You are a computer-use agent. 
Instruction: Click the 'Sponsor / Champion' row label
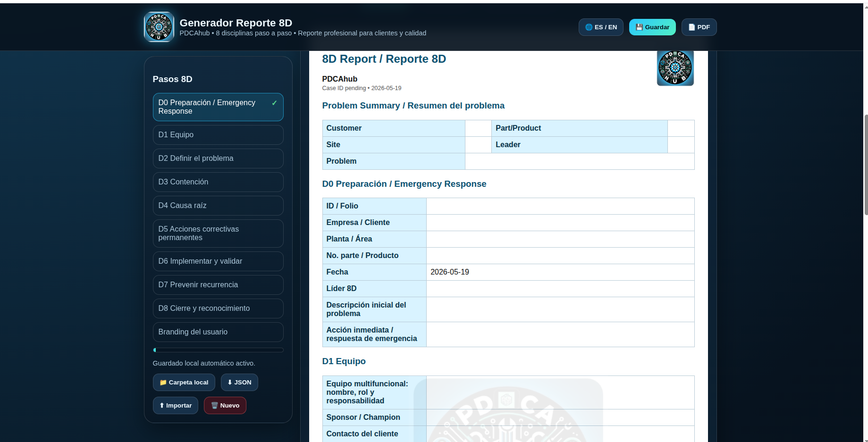[x=363, y=417]
